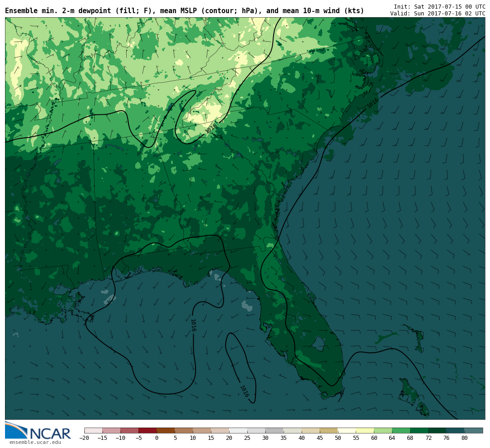Click the NCAR logo
Screen dimensions: 490x448
pyautogui.click(x=38, y=431)
